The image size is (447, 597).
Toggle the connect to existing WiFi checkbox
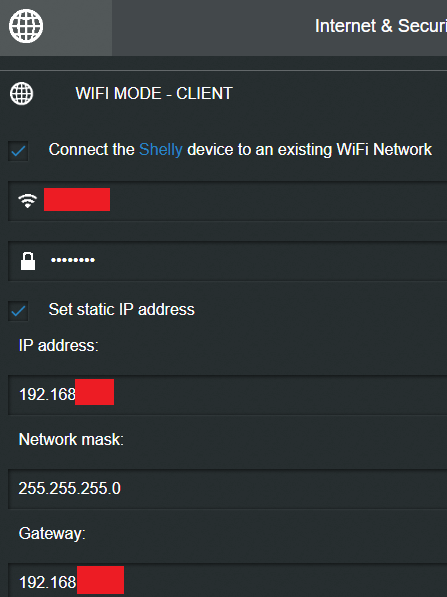[x=18, y=151]
